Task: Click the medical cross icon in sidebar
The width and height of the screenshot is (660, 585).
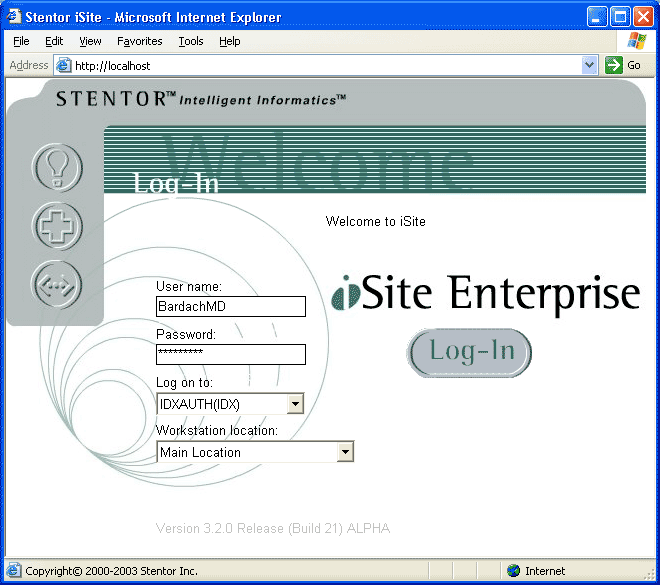Action: click(58, 226)
